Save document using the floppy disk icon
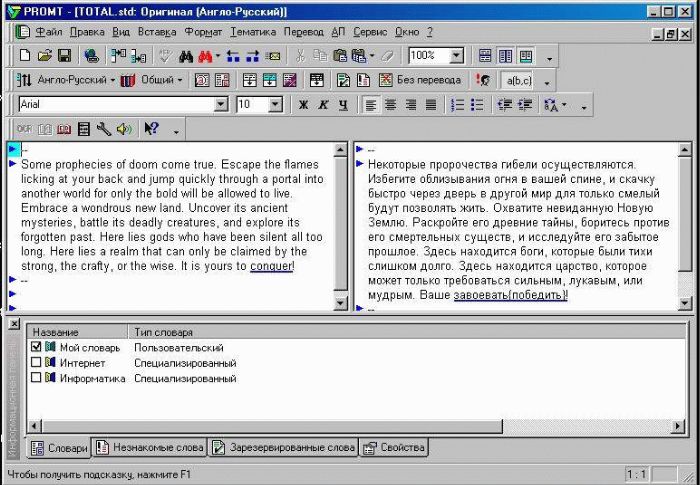The image size is (700, 485). (64, 56)
